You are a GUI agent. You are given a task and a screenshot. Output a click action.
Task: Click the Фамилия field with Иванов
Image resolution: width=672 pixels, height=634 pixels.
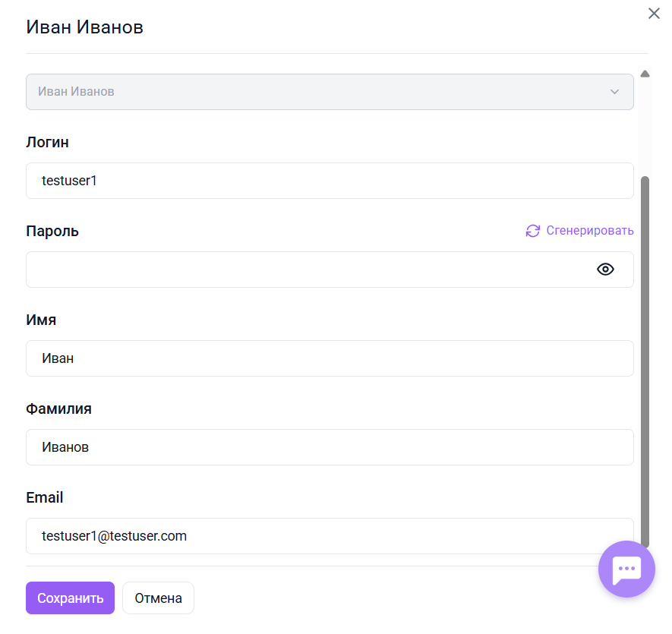point(330,447)
